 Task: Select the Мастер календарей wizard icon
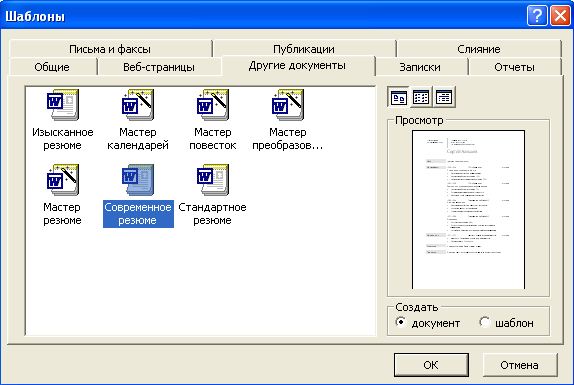[x=138, y=105]
